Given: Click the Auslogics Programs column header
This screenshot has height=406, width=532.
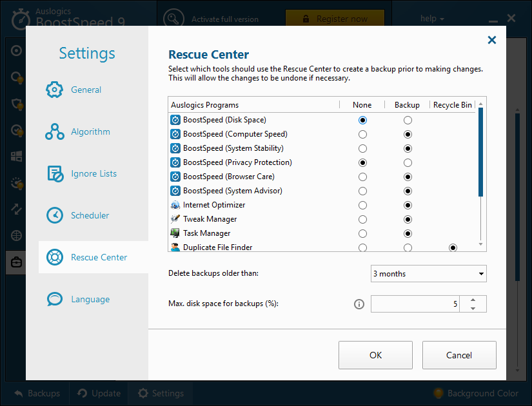Looking at the screenshot, I should click(205, 105).
